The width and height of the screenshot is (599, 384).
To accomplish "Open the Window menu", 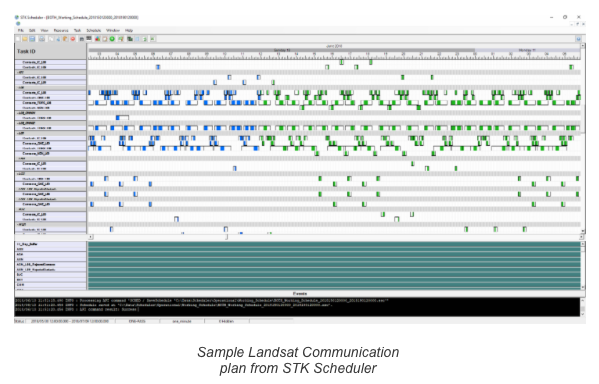I will point(113,30).
